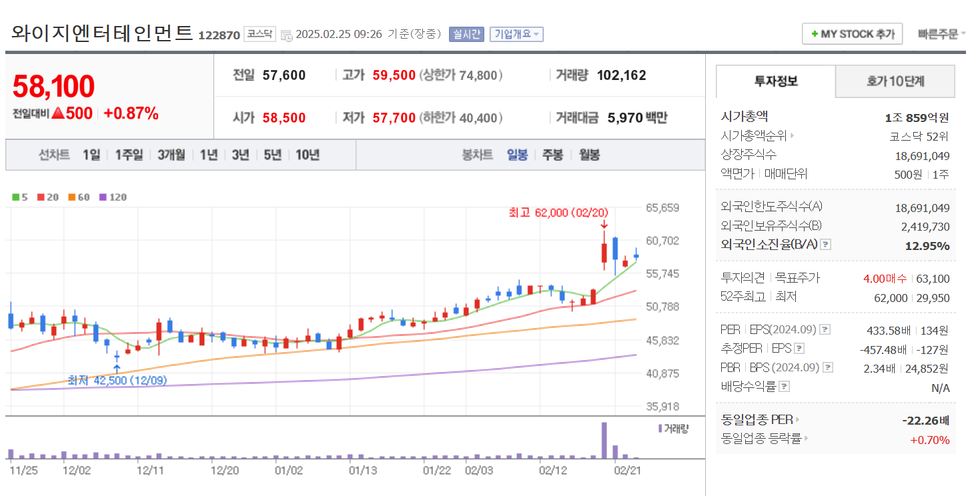This screenshot has height=496, width=980.
Task: Click help icon next to PER EPS(2024.09)
Action: (825, 329)
